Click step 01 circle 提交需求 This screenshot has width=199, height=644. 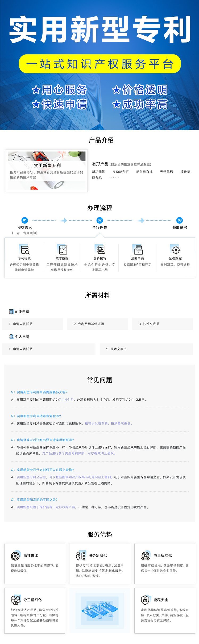pos(25,220)
